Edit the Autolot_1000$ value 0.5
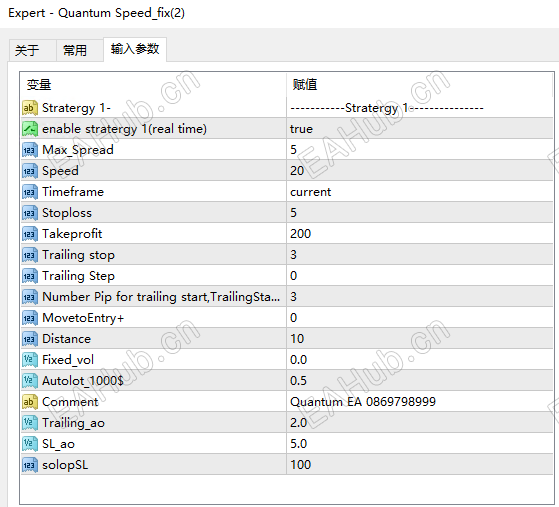The image size is (559, 507). [420, 381]
